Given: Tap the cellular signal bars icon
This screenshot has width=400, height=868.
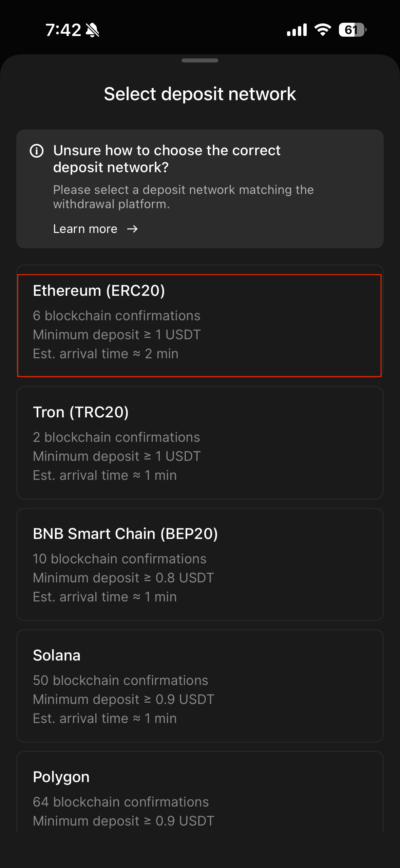Looking at the screenshot, I should [x=297, y=30].
